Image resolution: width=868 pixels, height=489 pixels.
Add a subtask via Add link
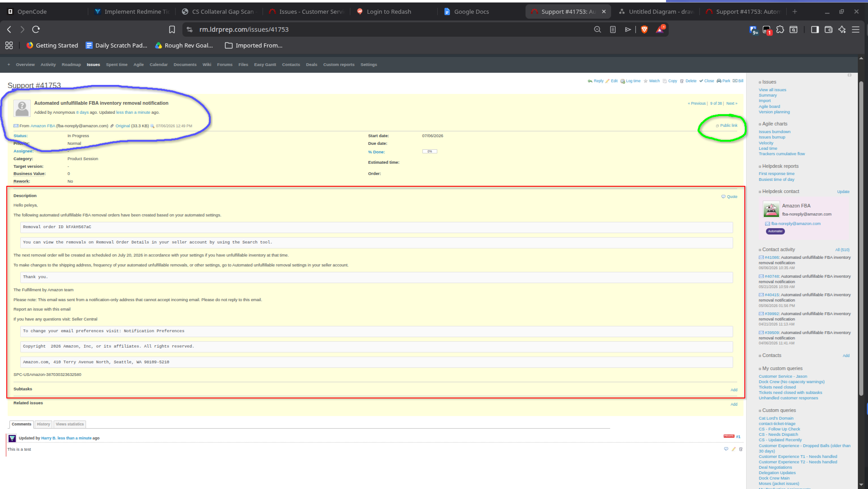(x=734, y=390)
